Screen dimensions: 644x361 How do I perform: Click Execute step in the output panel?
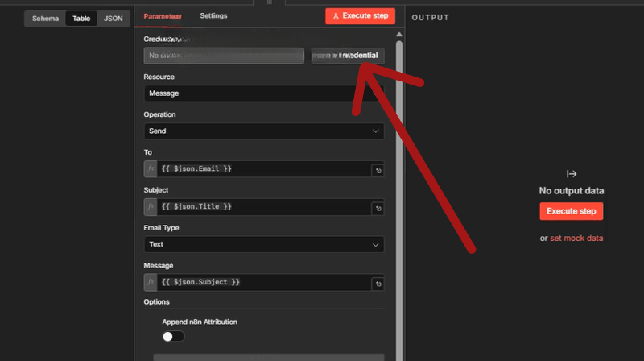(x=572, y=211)
